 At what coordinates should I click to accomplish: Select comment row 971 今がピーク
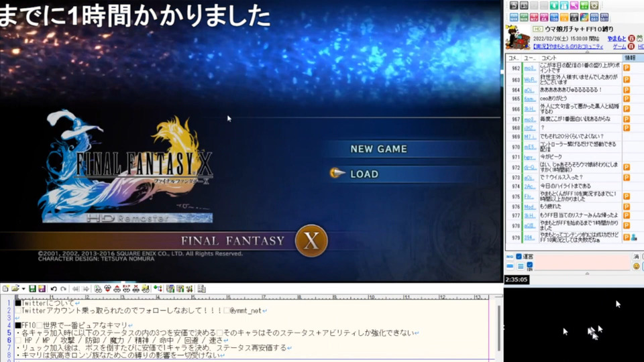(574, 157)
